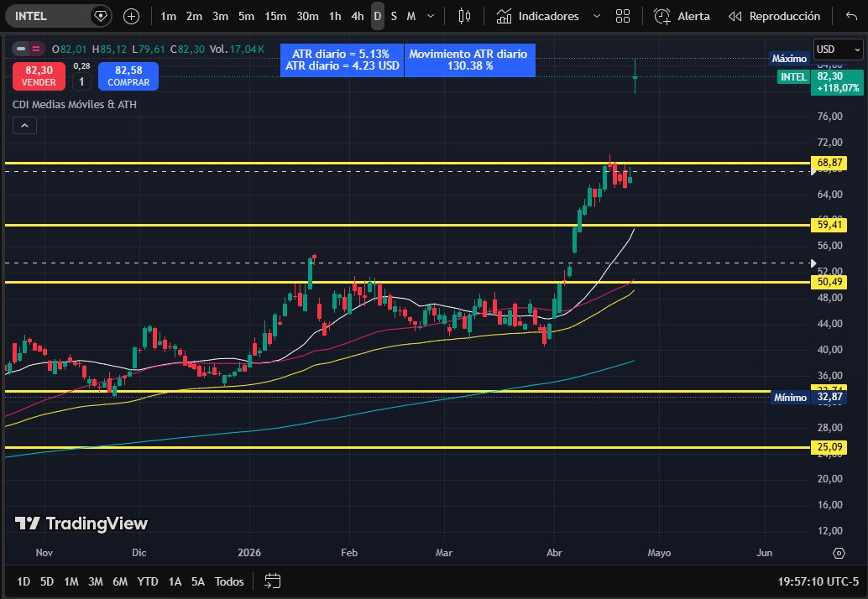
Task: Click the Mínimo price label
Action: click(x=790, y=397)
